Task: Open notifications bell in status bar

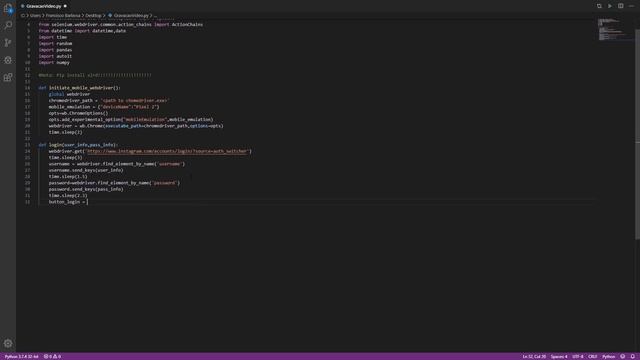Action: point(633,356)
